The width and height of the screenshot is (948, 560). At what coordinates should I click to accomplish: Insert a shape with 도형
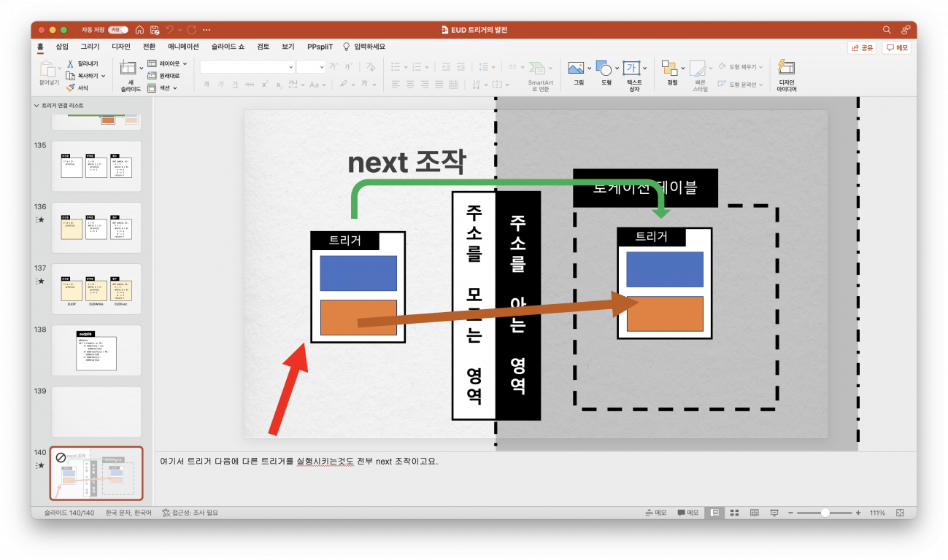pyautogui.click(x=606, y=74)
